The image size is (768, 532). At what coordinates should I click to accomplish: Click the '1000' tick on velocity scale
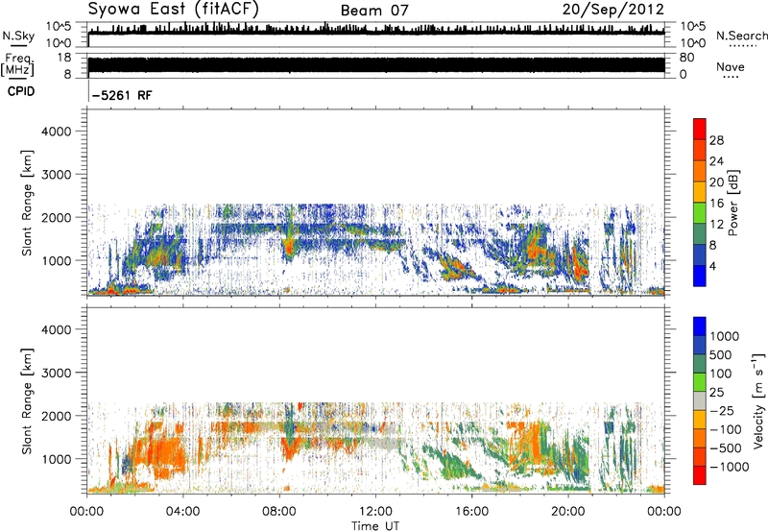point(724,336)
